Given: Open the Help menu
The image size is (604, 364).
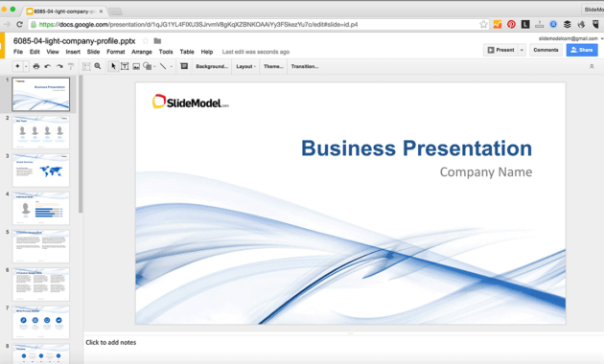Looking at the screenshot, I should pos(207,52).
